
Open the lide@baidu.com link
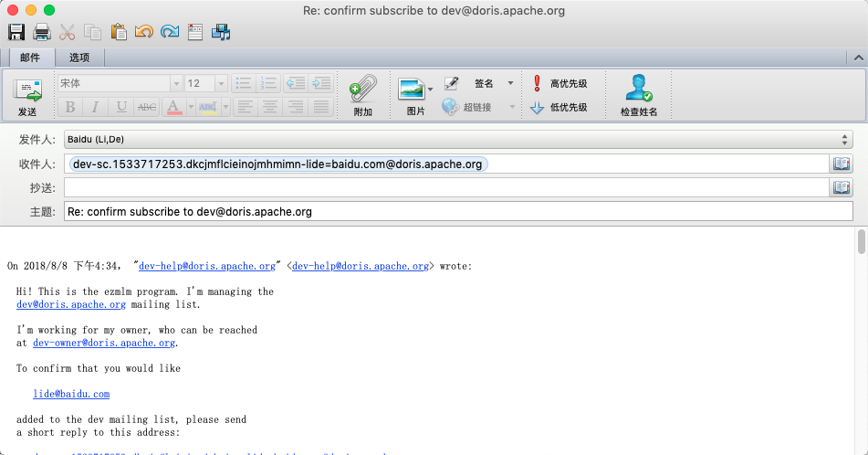[71, 394]
